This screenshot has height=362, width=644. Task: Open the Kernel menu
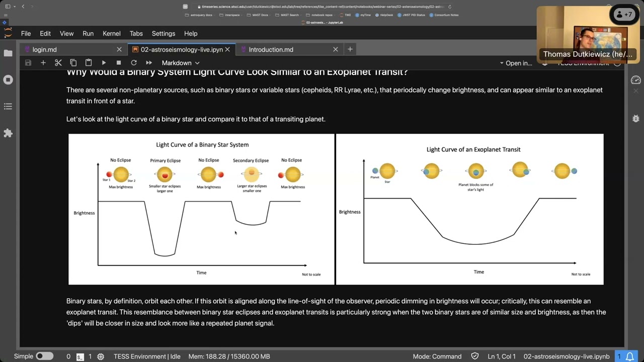tap(112, 33)
